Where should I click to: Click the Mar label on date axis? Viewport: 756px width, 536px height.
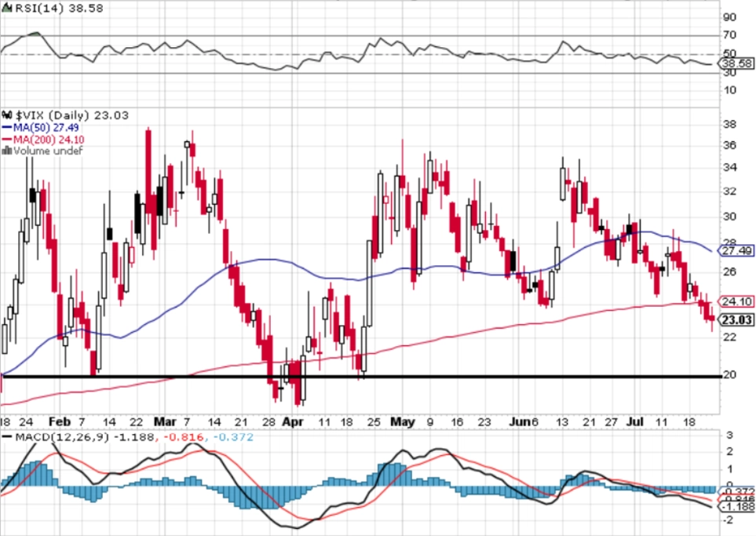point(165,421)
